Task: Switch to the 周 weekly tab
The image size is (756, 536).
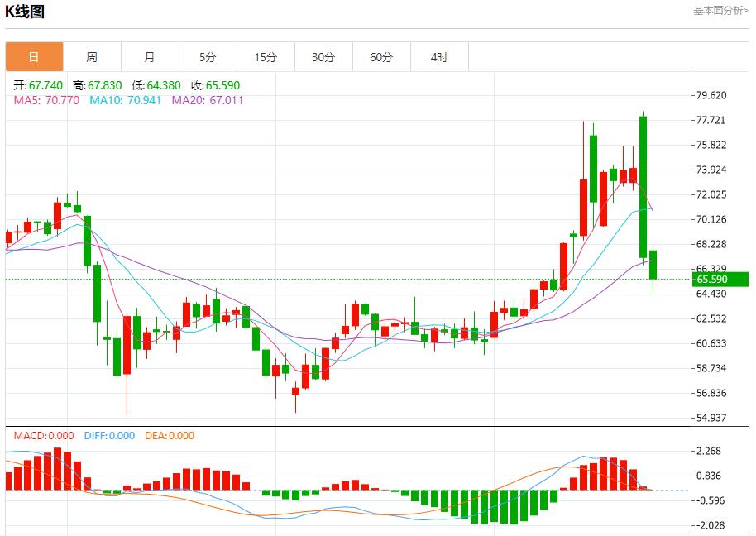Action: coord(92,57)
